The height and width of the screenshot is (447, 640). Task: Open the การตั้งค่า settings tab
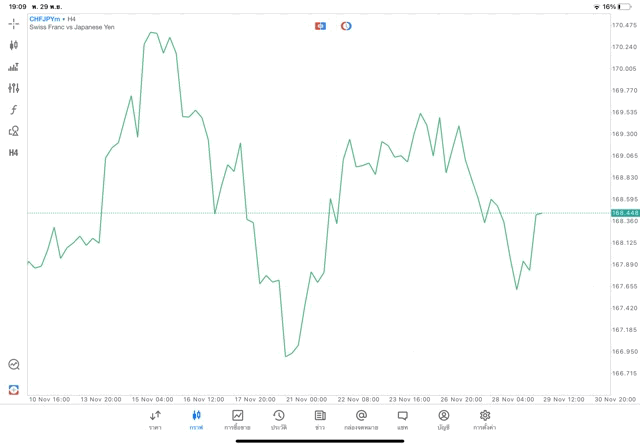(485, 420)
